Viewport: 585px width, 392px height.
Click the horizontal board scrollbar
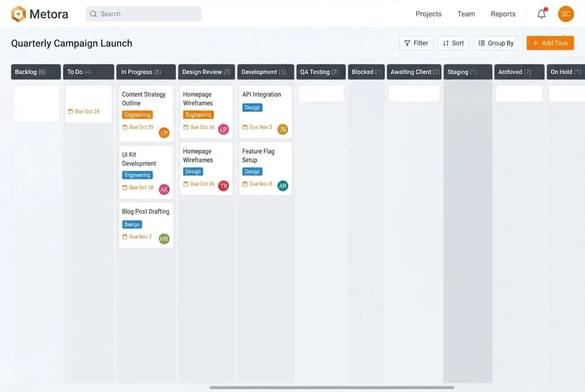pos(331,387)
